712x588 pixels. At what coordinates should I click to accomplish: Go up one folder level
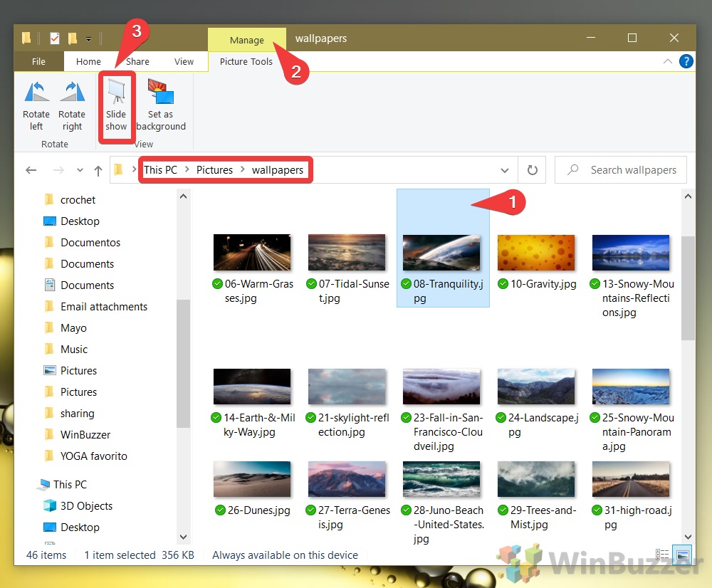[98, 169]
